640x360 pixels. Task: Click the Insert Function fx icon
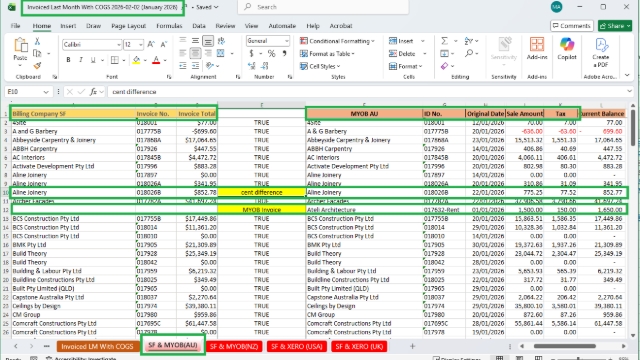point(93,92)
